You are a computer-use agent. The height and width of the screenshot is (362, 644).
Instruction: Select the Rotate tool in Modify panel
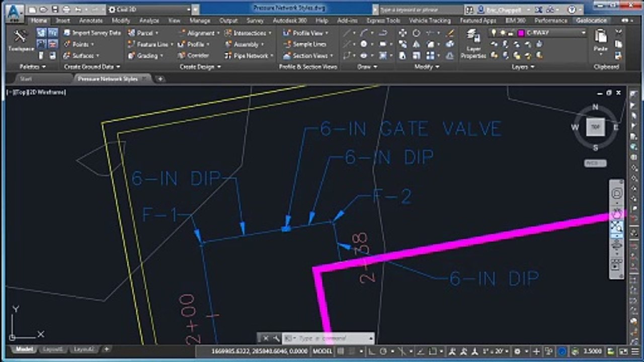(x=416, y=33)
